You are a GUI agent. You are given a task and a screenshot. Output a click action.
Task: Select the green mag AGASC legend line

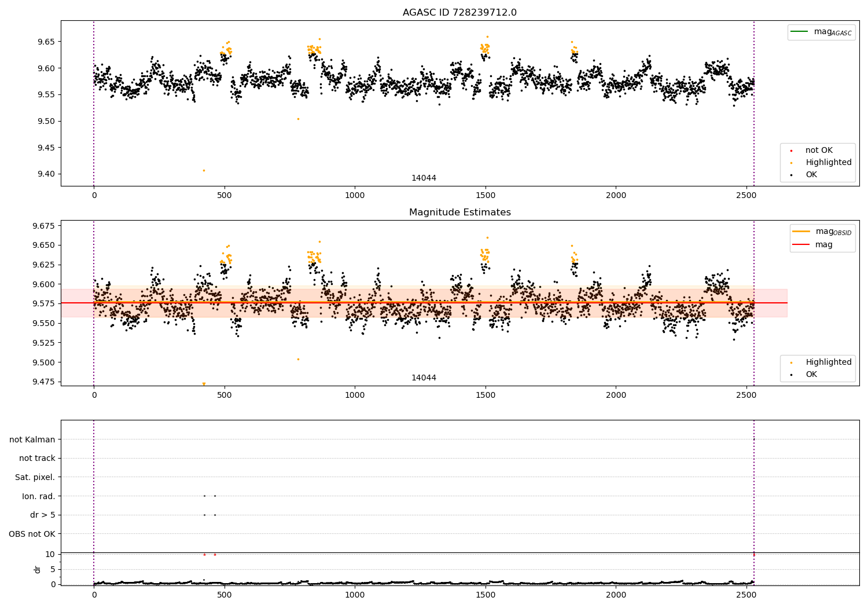[799, 32]
